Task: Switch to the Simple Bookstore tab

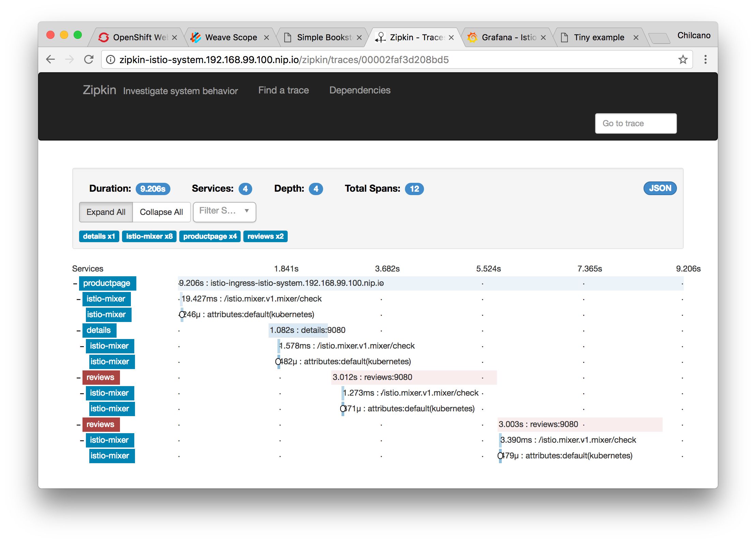Action: 322,37
